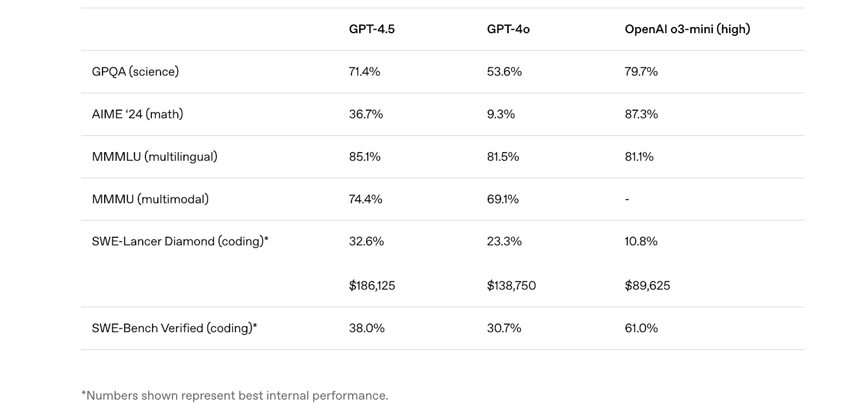Click the GPT-4o column header
The image size is (868, 412).
pyautogui.click(x=508, y=29)
